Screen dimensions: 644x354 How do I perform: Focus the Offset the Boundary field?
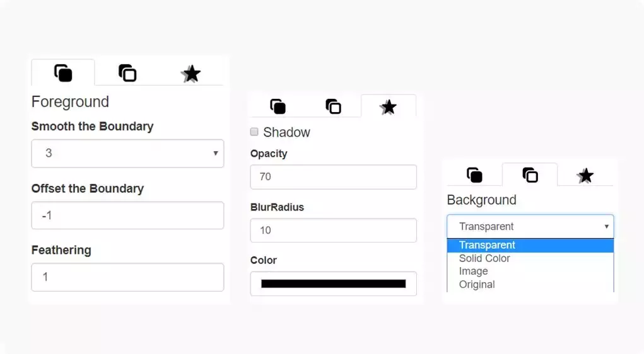128,215
